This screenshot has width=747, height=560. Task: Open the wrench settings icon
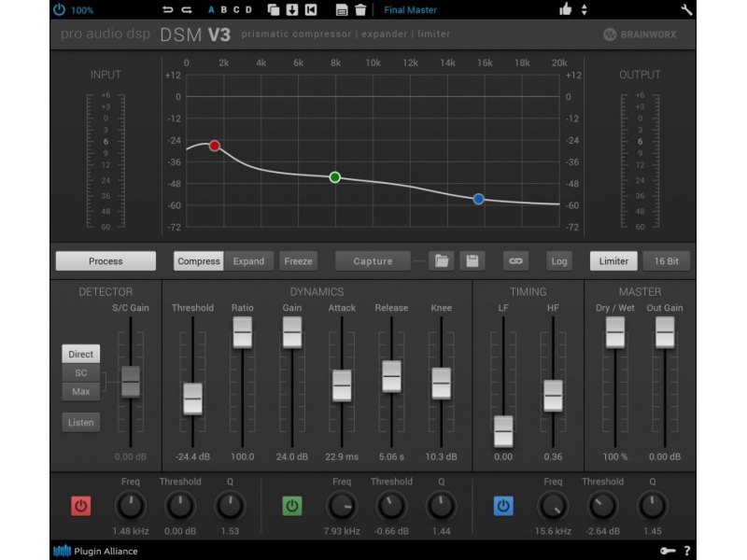pyautogui.click(x=686, y=9)
